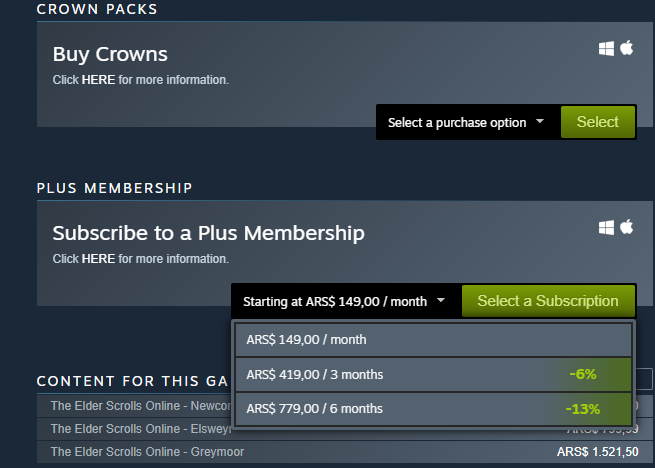Click the -6% discount badge
The width and height of the screenshot is (655, 468).
[x=582, y=375]
